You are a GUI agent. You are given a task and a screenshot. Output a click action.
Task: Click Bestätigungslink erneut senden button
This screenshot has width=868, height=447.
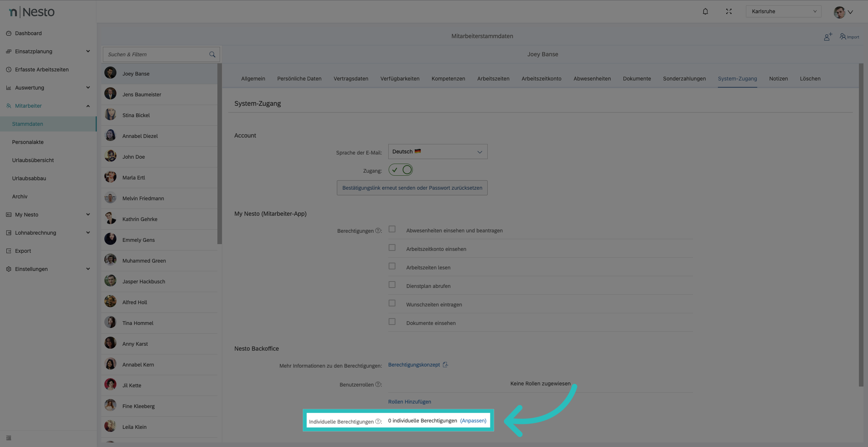412,188
